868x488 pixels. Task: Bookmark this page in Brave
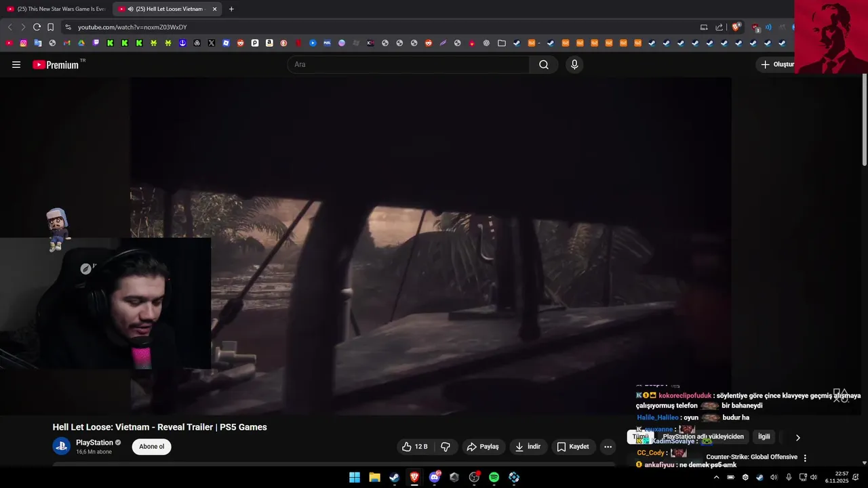pyautogui.click(x=50, y=27)
